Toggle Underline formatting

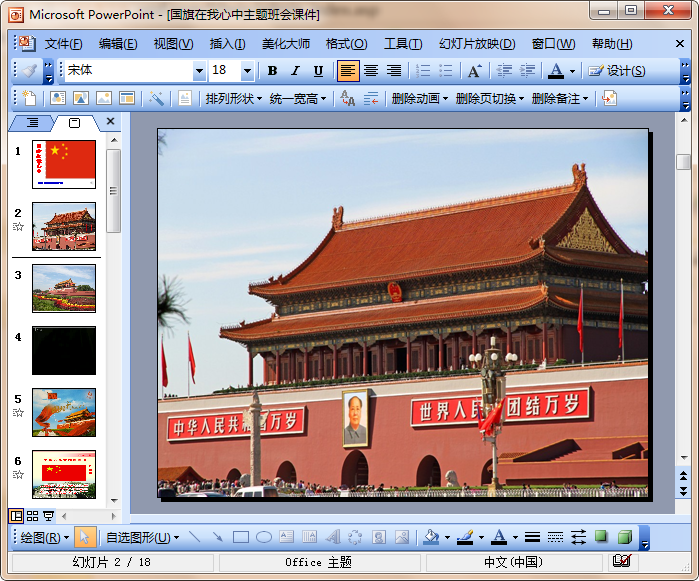(318, 71)
